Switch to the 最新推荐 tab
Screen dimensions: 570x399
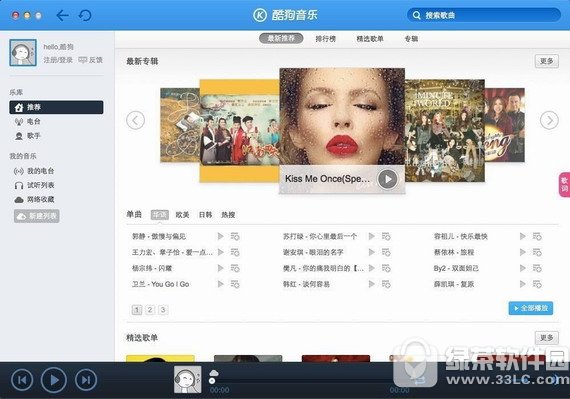point(281,39)
